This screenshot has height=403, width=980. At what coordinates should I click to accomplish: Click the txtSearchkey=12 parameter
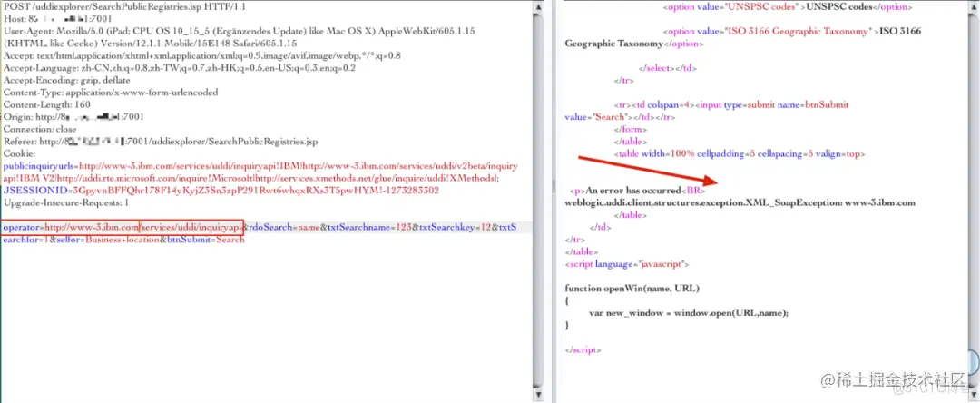coord(455,228)
